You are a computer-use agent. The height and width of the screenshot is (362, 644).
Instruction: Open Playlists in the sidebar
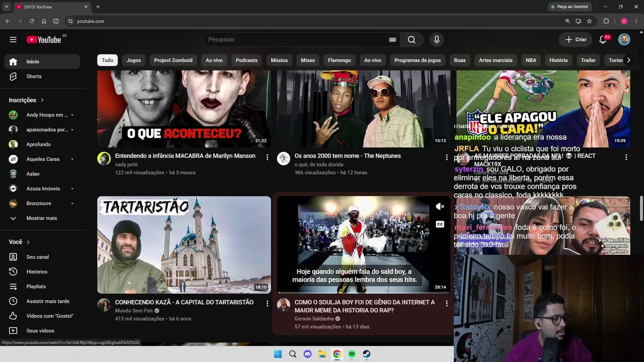[42, 287]
